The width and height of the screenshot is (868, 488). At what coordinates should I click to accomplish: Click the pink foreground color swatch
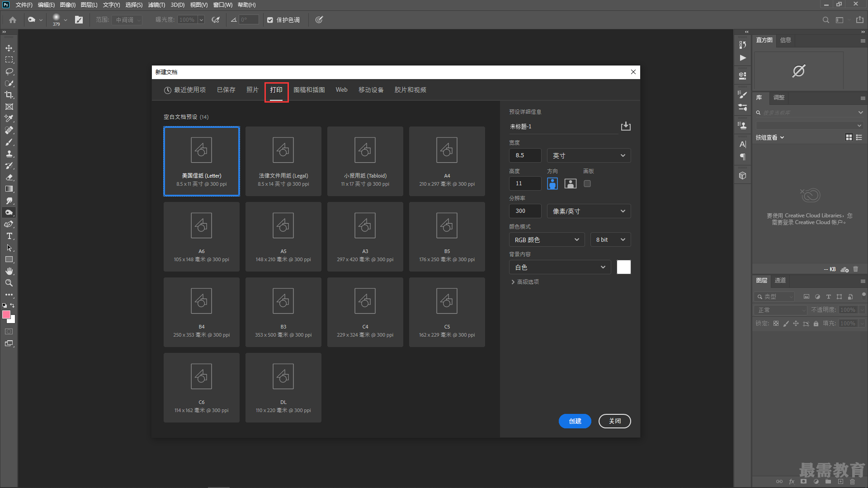[6, 314]
